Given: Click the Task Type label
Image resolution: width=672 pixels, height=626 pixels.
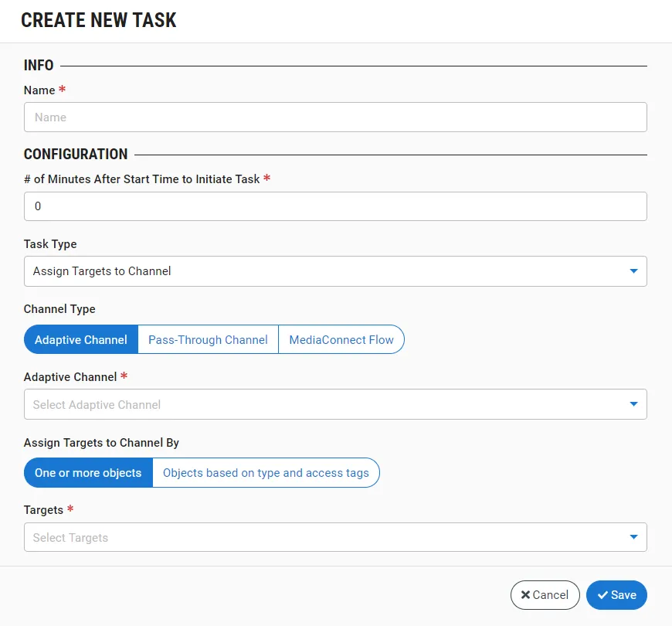Looking at the screenshot, I should (50, 244).
